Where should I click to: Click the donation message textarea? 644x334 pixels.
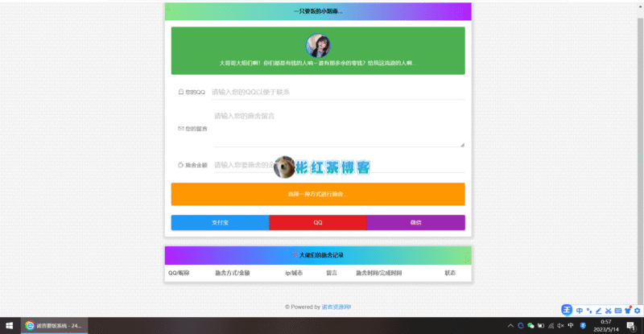pyautogui.click(x=339, y=129)
